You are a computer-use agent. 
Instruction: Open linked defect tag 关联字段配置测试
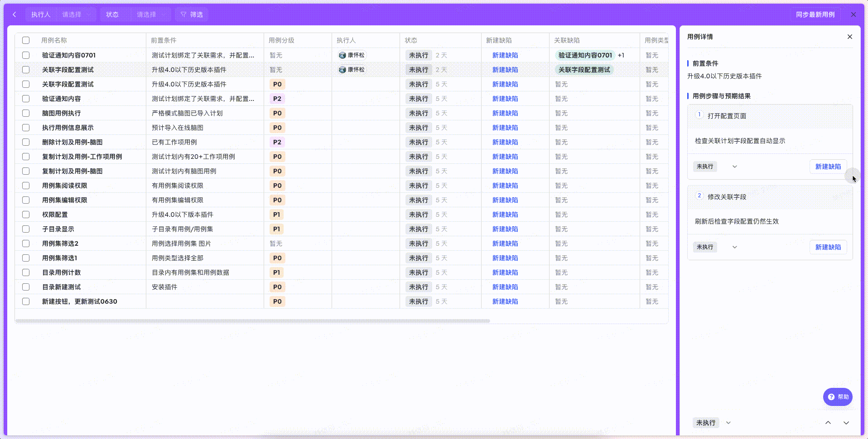pyautogui.click(x=584, y=70)
